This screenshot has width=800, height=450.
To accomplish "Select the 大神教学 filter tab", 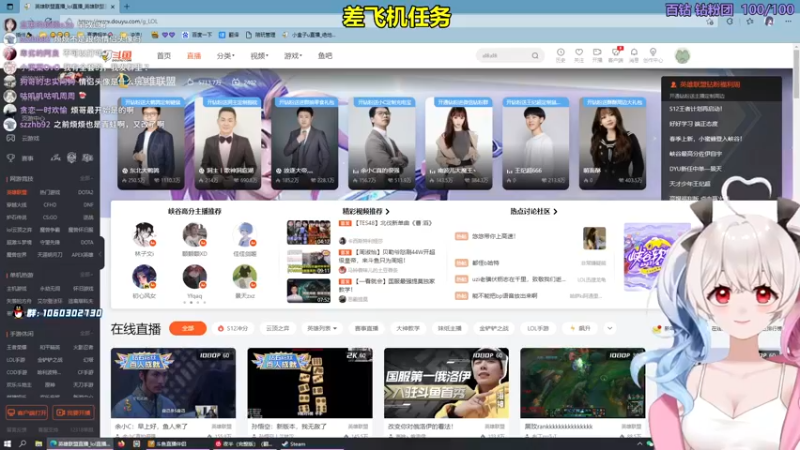I will 408,329.
